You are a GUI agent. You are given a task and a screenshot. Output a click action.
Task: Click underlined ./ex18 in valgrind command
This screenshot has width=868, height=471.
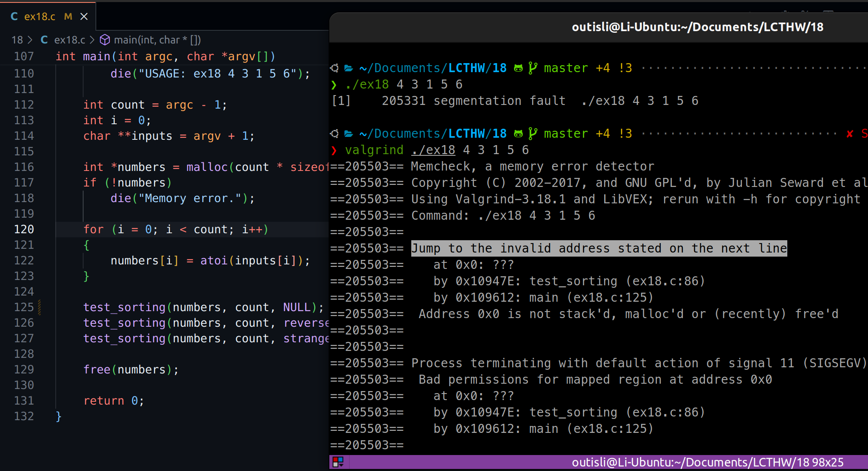433,150
